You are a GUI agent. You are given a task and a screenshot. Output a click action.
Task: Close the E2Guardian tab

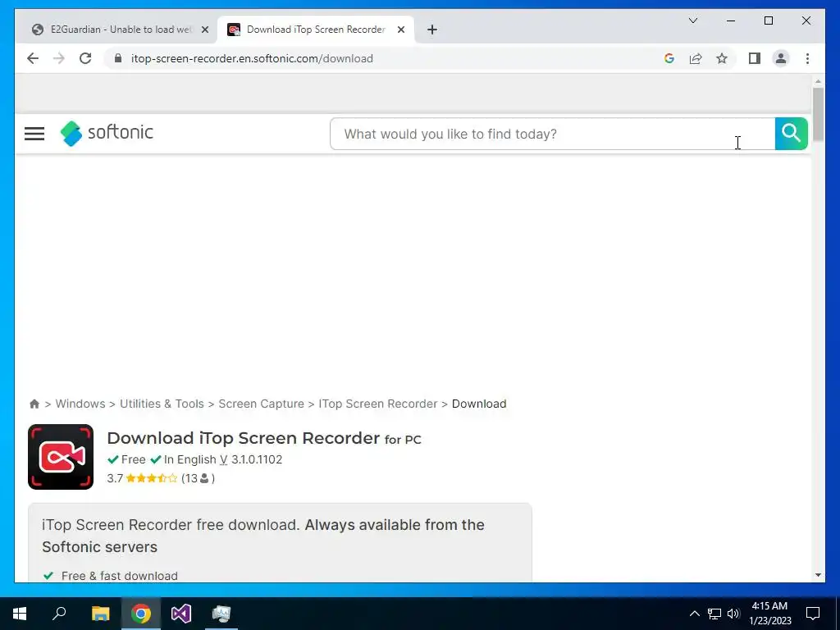point(204,30)
